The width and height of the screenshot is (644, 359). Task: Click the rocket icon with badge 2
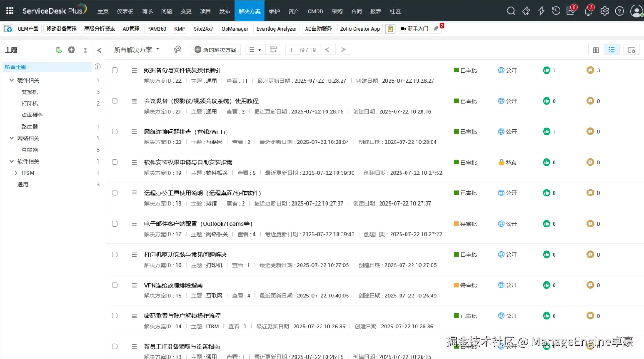(437, 28)
